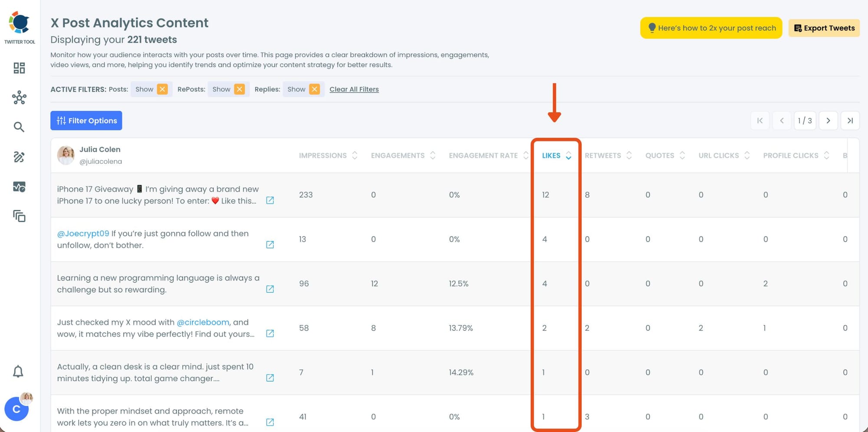868x432 pixels.
Task: Click the Julia Colen name
Action: (100, 149)
